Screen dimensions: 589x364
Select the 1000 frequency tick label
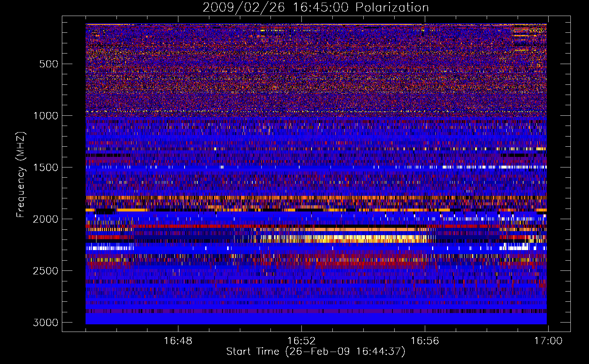[x=46, y=116]
